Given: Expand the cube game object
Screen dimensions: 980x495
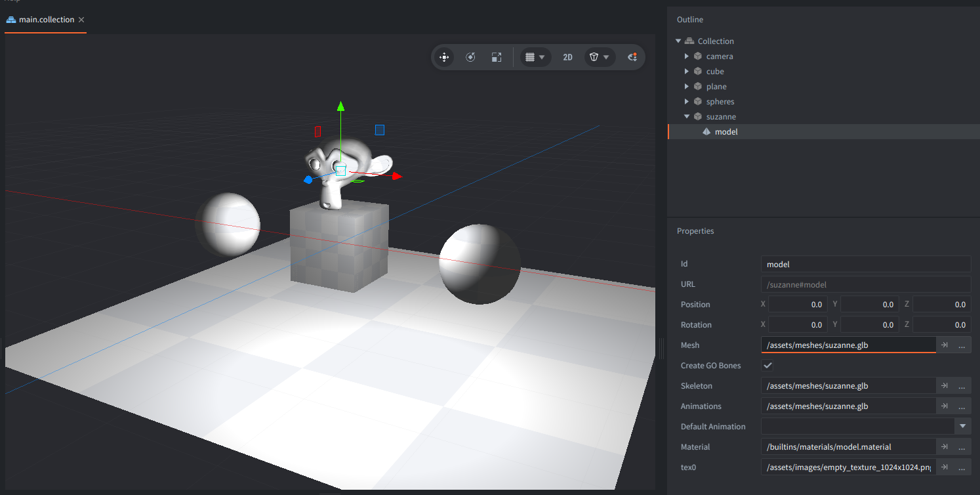Looking at the screenshot, I should tap(687, 71).
